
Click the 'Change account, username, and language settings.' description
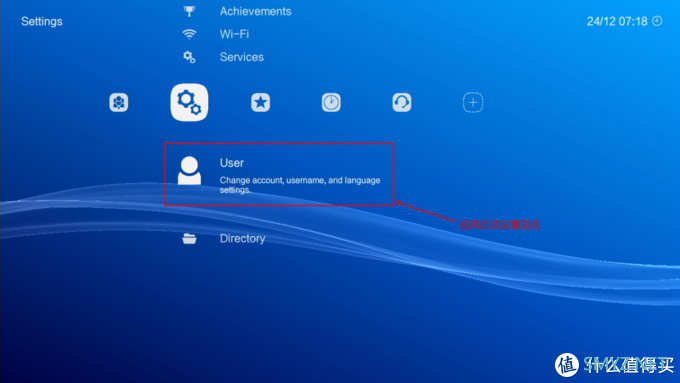click(300, 185)
